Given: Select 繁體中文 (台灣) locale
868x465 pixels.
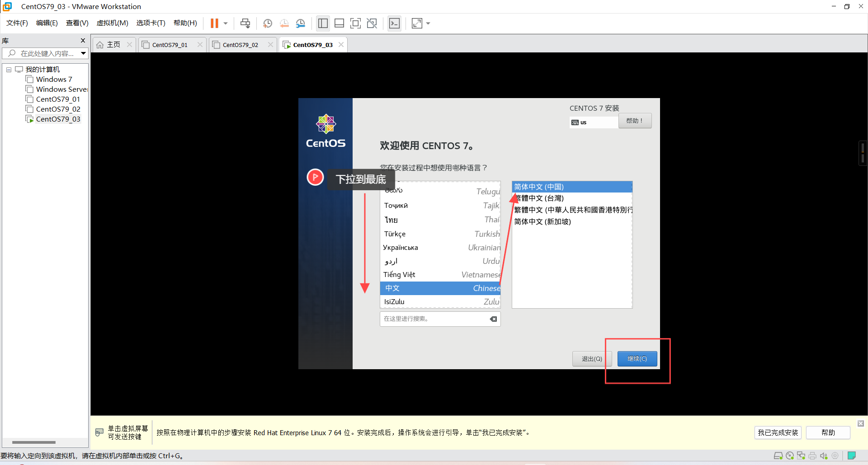Looking at the screenshot, I should pos(572,198).
